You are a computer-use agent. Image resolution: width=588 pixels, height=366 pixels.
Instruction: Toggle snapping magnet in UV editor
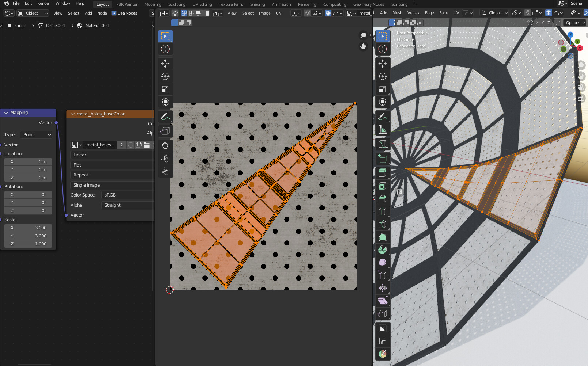click(x=307, y=13)
